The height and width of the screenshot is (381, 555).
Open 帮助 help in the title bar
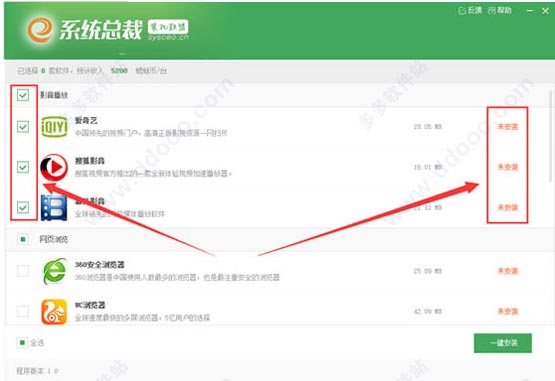pos(500,11)
